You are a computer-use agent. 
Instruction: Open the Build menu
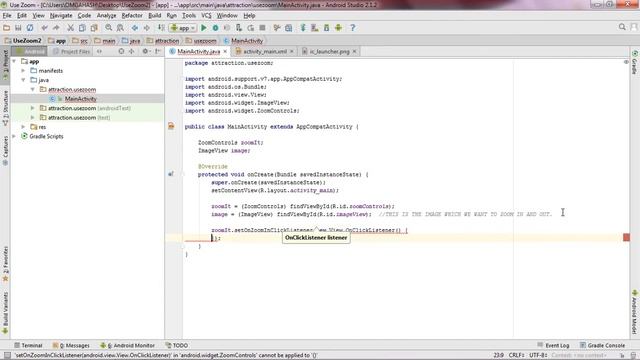point(154,16)
